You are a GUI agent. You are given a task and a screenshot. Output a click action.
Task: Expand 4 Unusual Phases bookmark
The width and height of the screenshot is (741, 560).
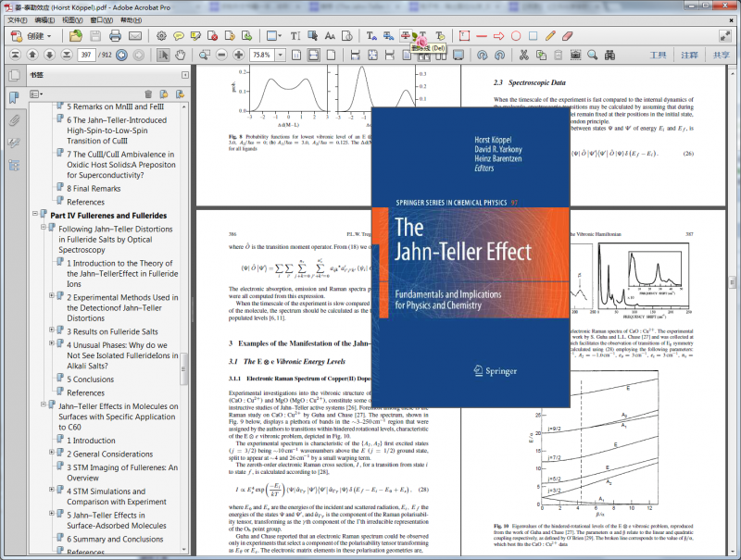pos(52,343)
